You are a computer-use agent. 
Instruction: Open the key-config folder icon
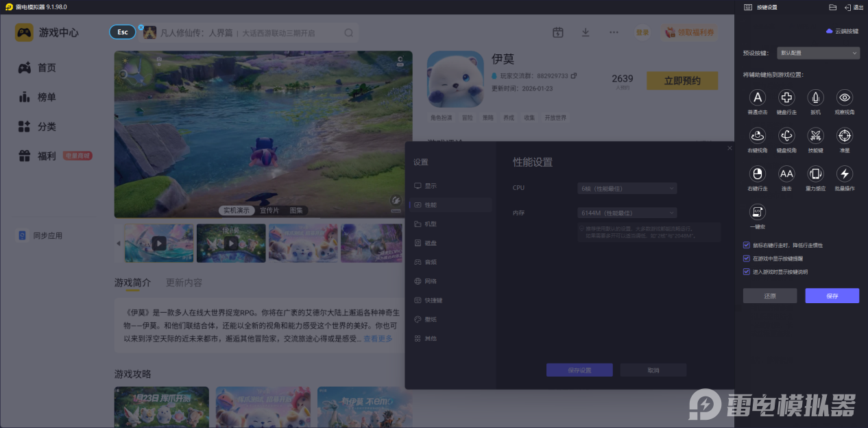(832, 7)
